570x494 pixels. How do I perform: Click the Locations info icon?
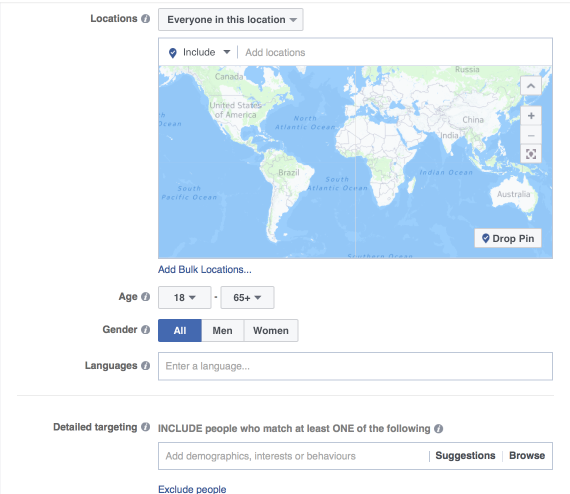(x=145, y=19)
